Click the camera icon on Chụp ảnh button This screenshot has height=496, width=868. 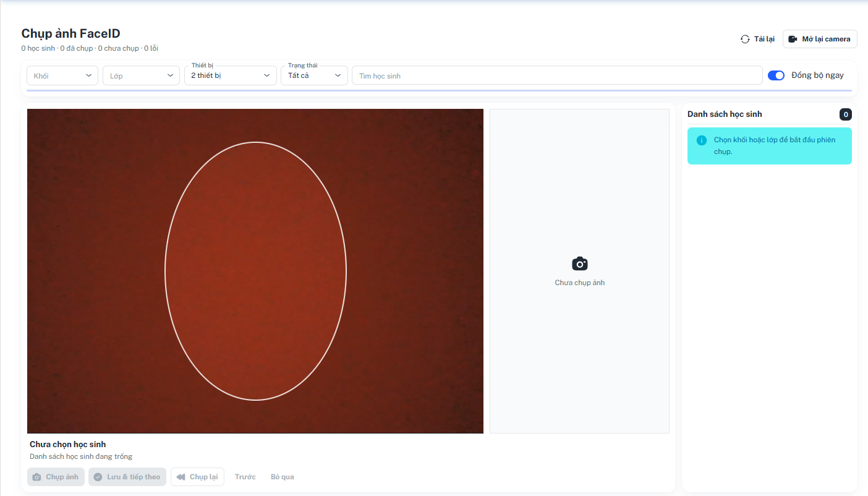click(x=37, y=477)
